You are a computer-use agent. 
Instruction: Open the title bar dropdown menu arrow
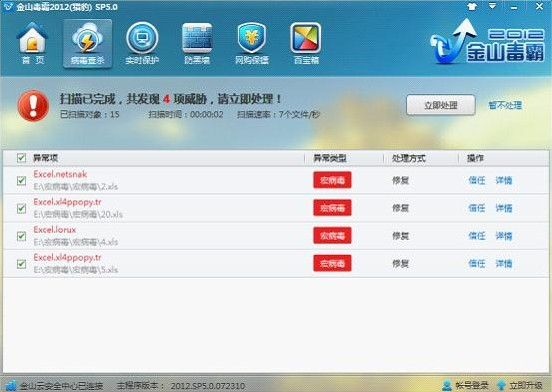[x=493, y=6]
